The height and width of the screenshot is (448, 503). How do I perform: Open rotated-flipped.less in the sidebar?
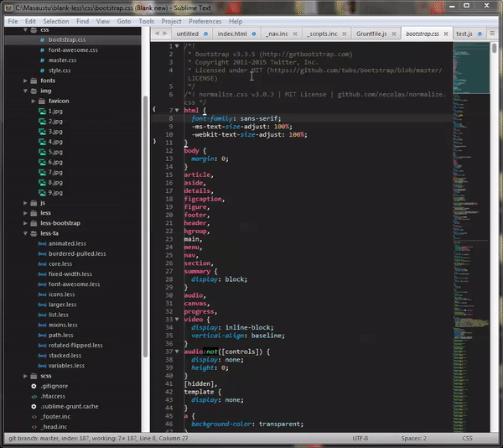click(x=75, y=346)
